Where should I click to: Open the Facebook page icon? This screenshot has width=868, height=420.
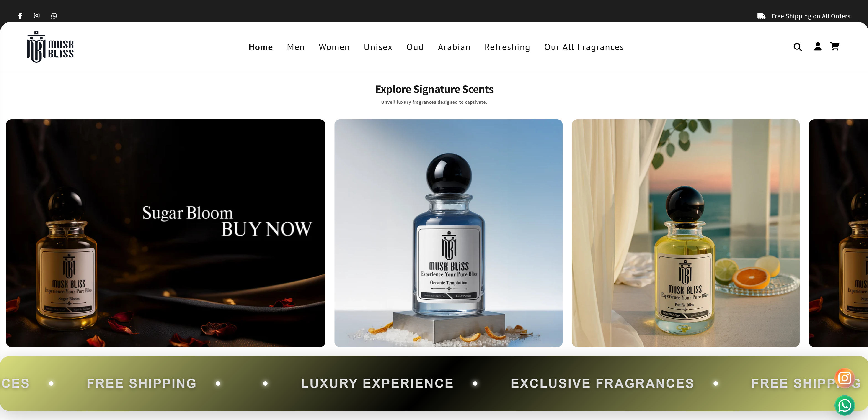coord(20,16)
